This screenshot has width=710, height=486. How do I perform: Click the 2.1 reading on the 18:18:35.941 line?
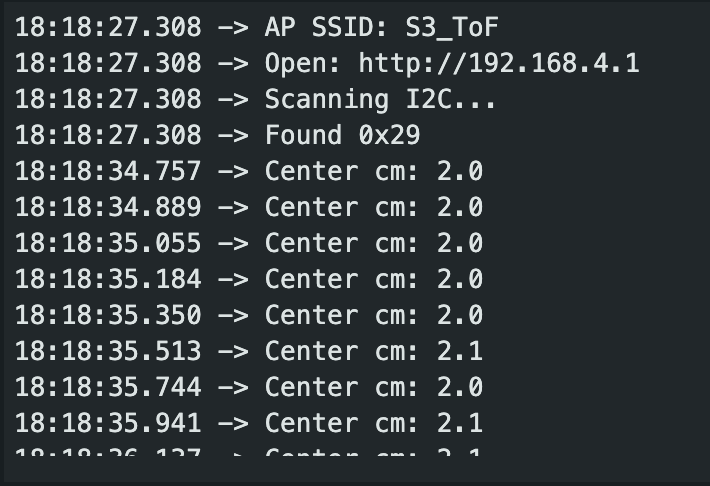click(x=460, y=423)
